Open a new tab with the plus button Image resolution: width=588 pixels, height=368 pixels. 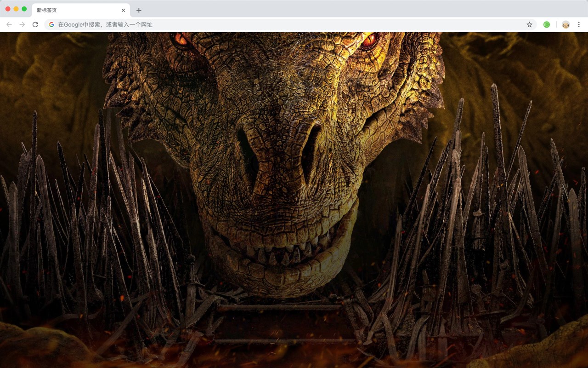click(139, 10)
